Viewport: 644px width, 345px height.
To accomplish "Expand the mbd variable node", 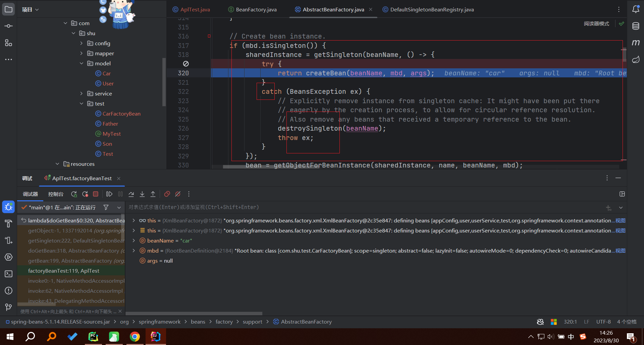I will 133,251.
